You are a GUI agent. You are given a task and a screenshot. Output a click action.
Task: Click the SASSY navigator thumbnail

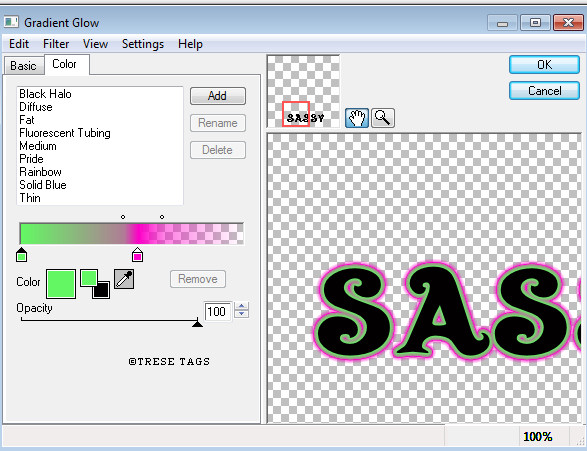point(303,91)
